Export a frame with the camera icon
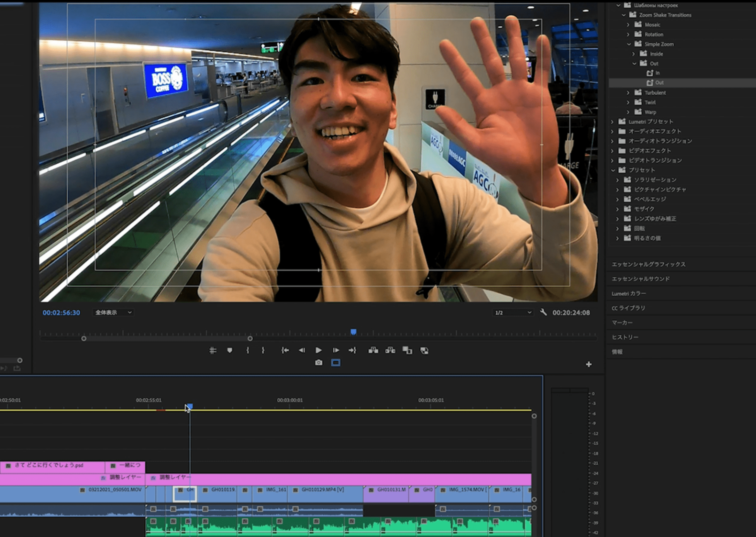The image size is (756, 537). [x=318, y=363]
